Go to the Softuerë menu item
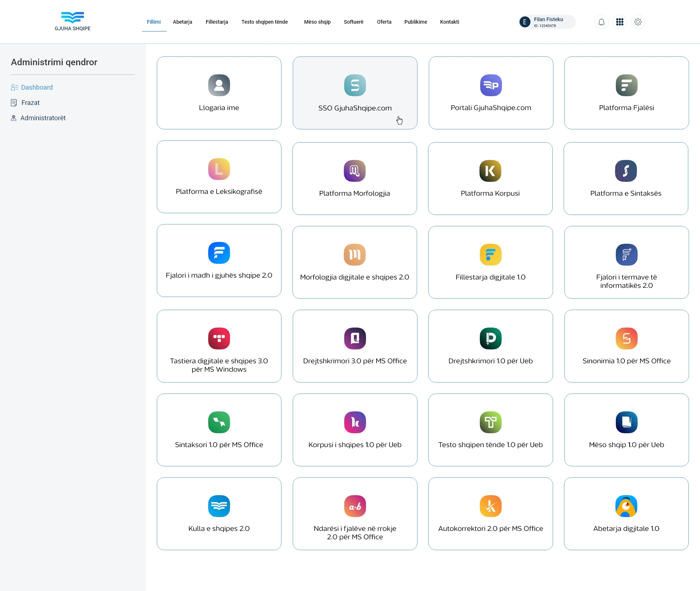 pyautogui.click(x=353, y=22)
